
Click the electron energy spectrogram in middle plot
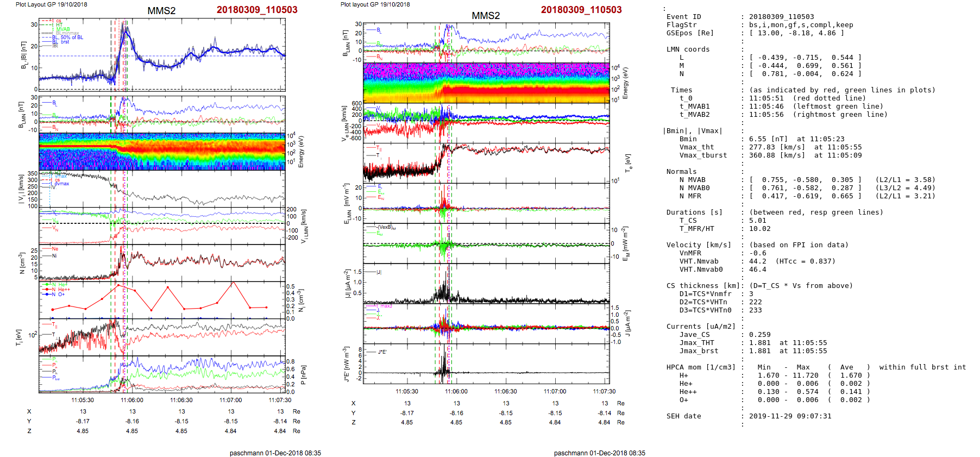tap(486, 83)
